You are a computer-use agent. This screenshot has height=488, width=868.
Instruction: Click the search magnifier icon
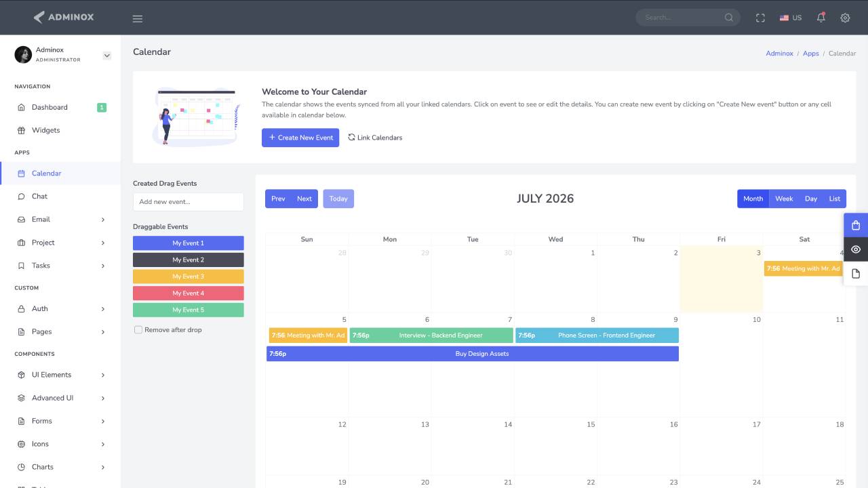729,18
